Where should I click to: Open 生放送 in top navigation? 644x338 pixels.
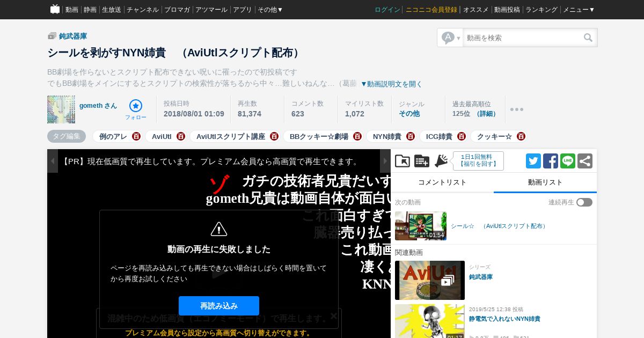[112, 10]
